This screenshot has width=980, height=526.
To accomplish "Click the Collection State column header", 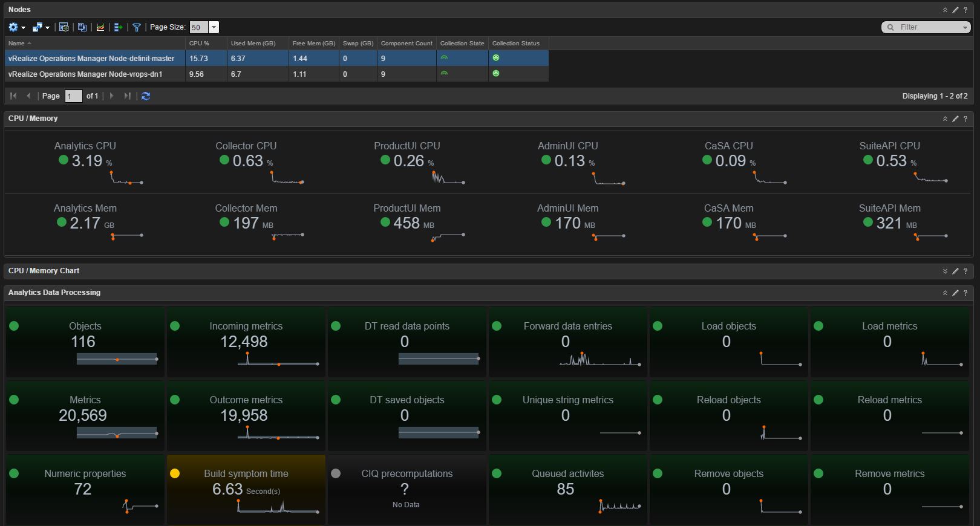I will [462, 44].
